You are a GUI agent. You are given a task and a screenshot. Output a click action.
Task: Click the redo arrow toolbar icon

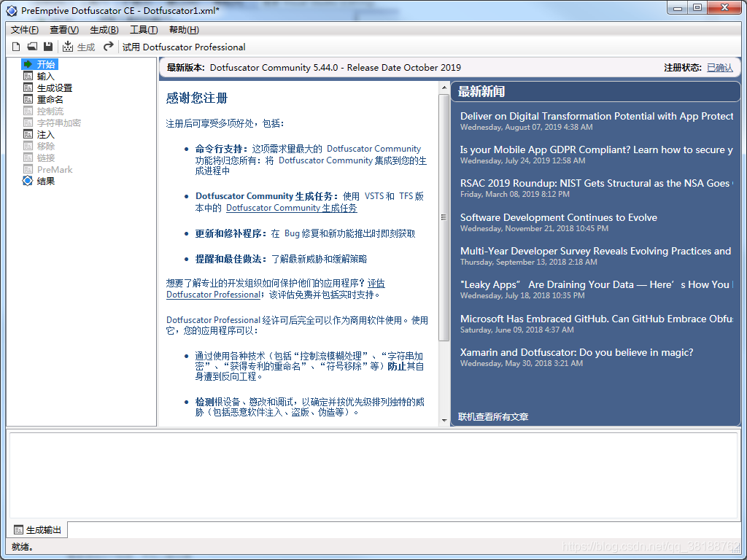(109, 46)
